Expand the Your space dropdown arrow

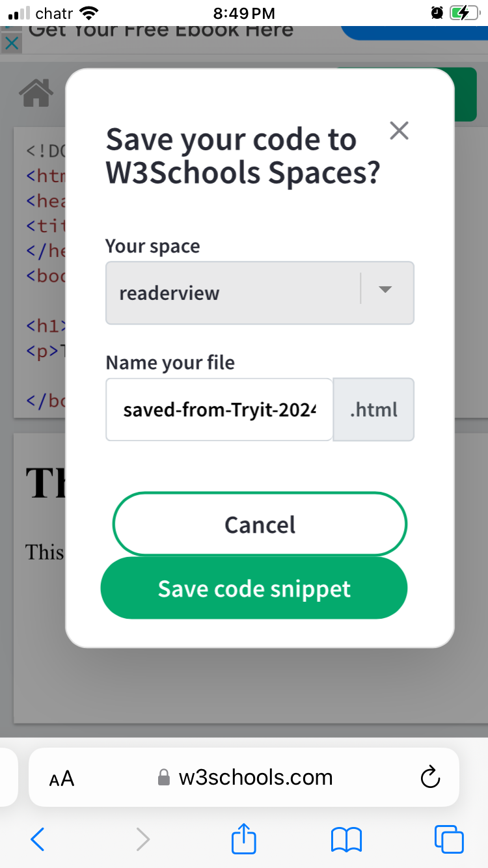(385, 290)
